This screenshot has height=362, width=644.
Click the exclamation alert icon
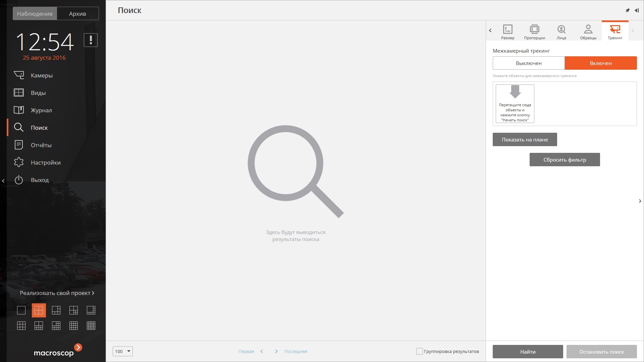coord(91,40)
